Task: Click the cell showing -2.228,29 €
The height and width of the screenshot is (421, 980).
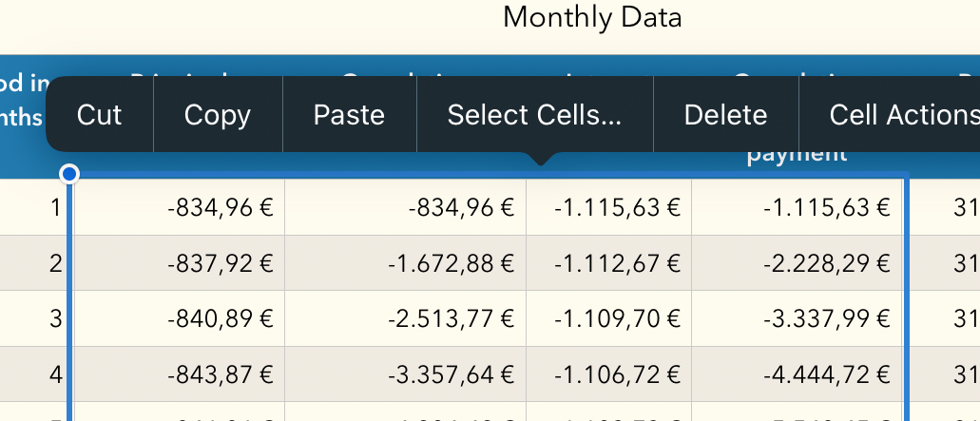Action: point(797,263)
